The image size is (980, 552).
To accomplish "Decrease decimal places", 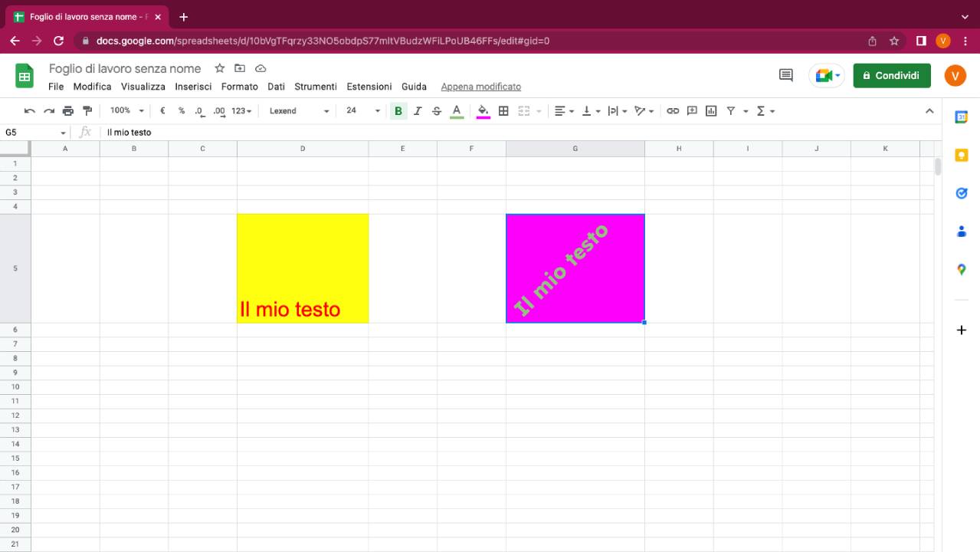I will [199, 111].
